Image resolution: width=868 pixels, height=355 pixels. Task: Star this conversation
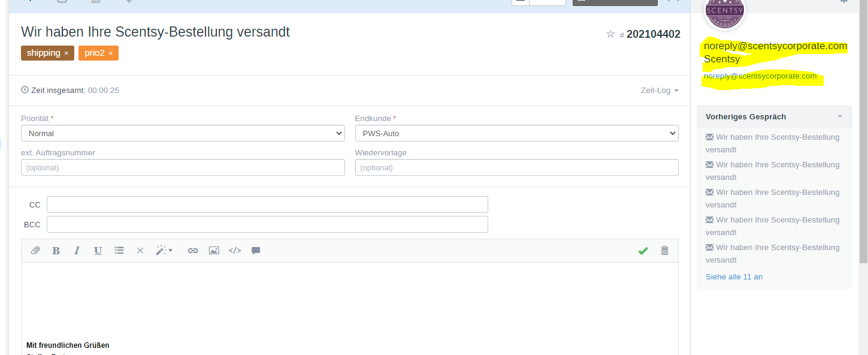(x=610, y=34)
